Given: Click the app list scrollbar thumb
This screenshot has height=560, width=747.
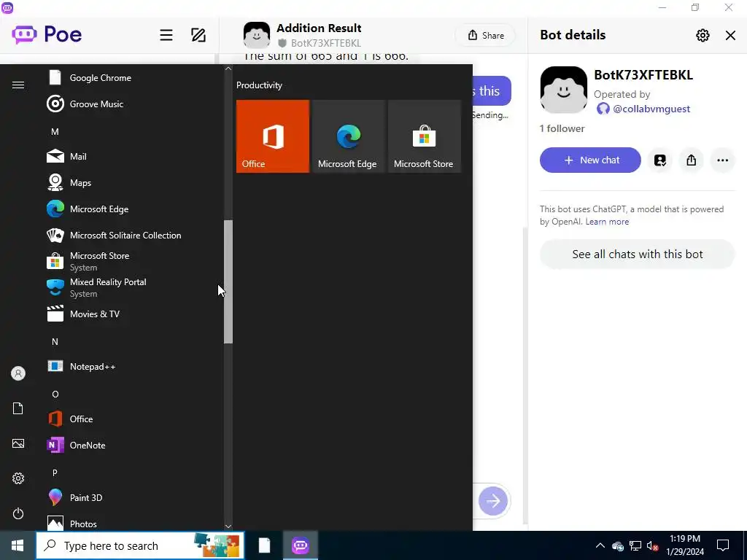Looking at the screenshot, I should tap(228, 282).
